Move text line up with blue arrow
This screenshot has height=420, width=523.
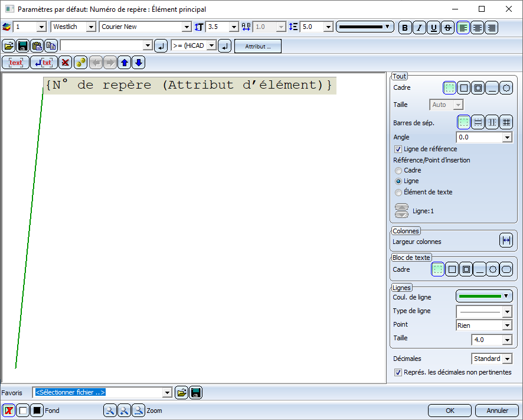(x=124, y=63)
